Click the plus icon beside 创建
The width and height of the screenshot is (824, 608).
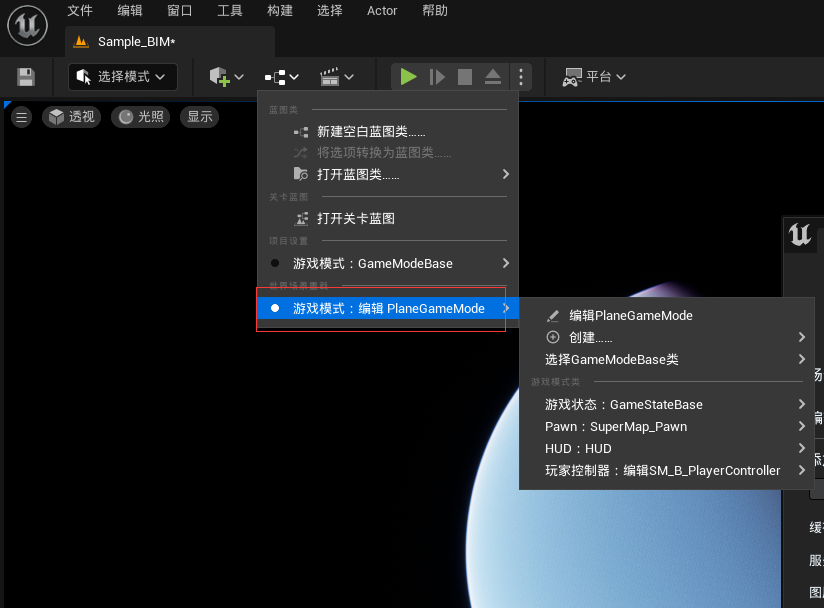pos(553,337)
